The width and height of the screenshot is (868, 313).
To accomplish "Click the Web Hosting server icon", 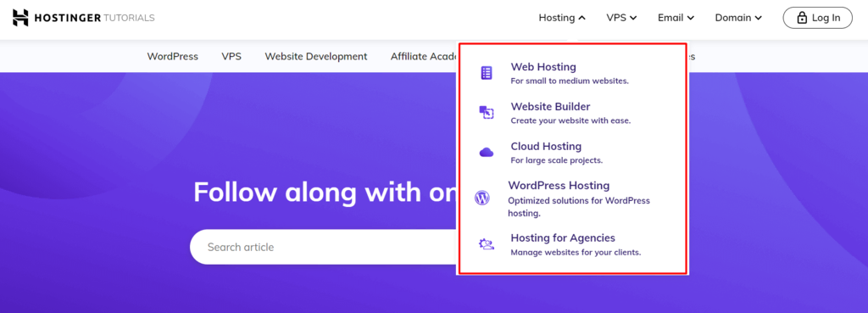I will point(486,73).
